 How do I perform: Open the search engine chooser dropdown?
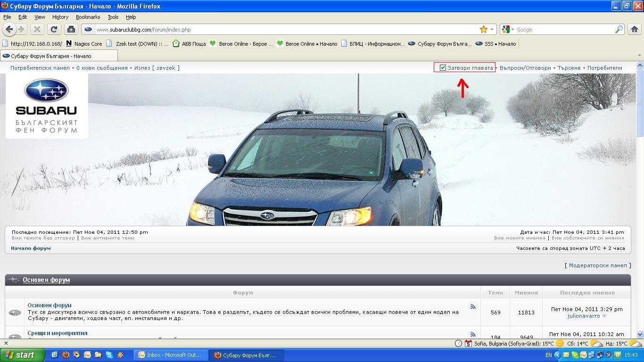507,29
